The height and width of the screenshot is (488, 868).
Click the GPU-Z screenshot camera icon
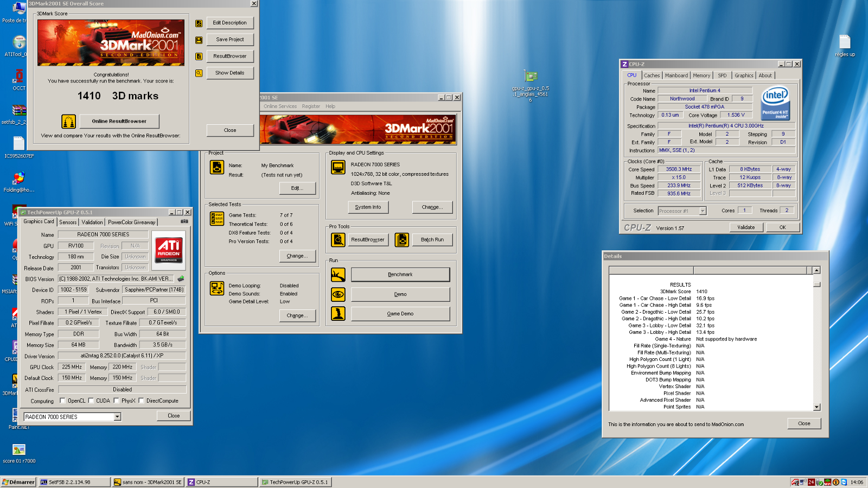click(184, 221)
